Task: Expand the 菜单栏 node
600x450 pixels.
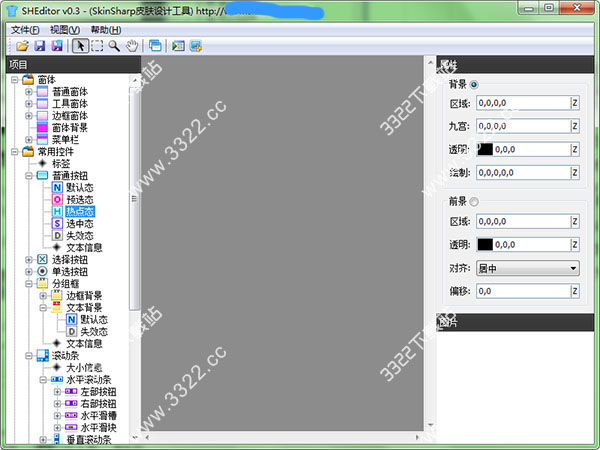Action: point(29,140)
